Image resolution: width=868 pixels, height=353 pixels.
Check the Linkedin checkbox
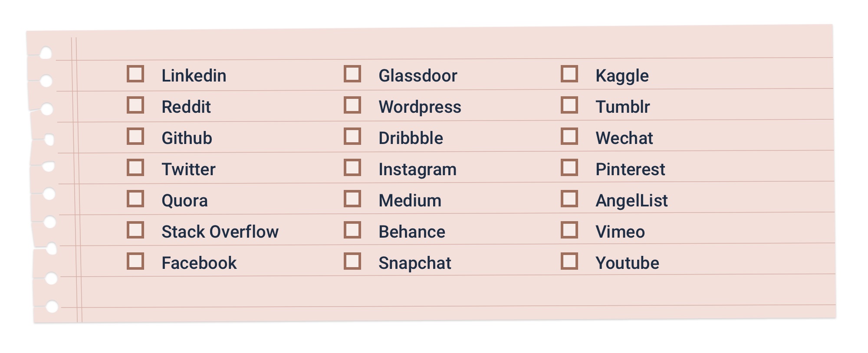click(x=135, y=74)
